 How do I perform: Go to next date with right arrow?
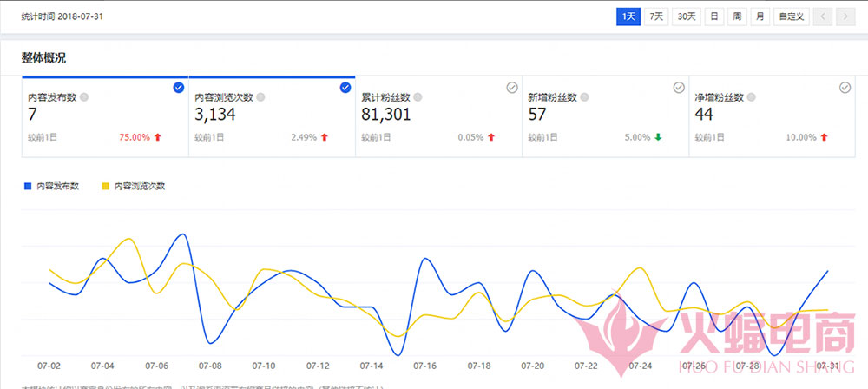coord(844,16)
